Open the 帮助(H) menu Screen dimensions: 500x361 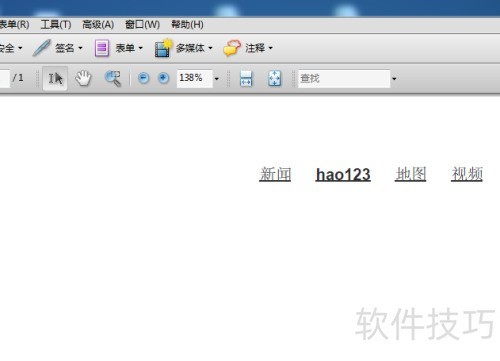click(187, 25)
